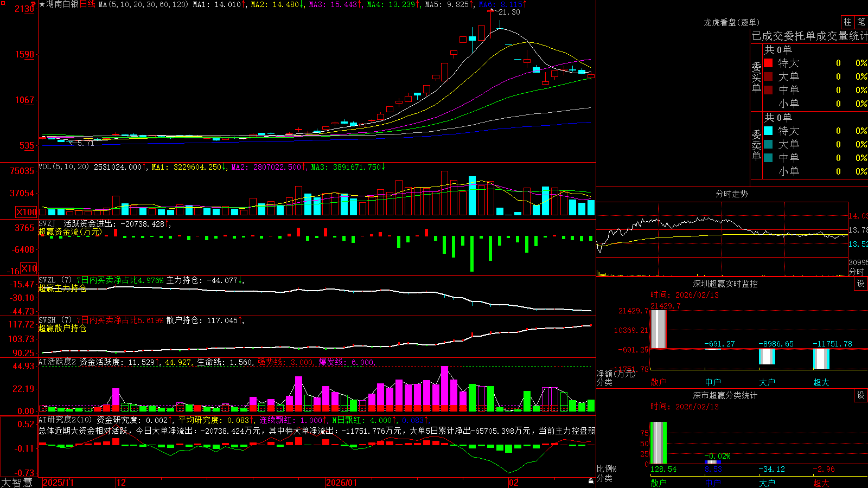Image resolution: width=868 pixels, height=488 pixels.
Task: Click the 12 month marker on time axis
Action: [x=122, y=483]
